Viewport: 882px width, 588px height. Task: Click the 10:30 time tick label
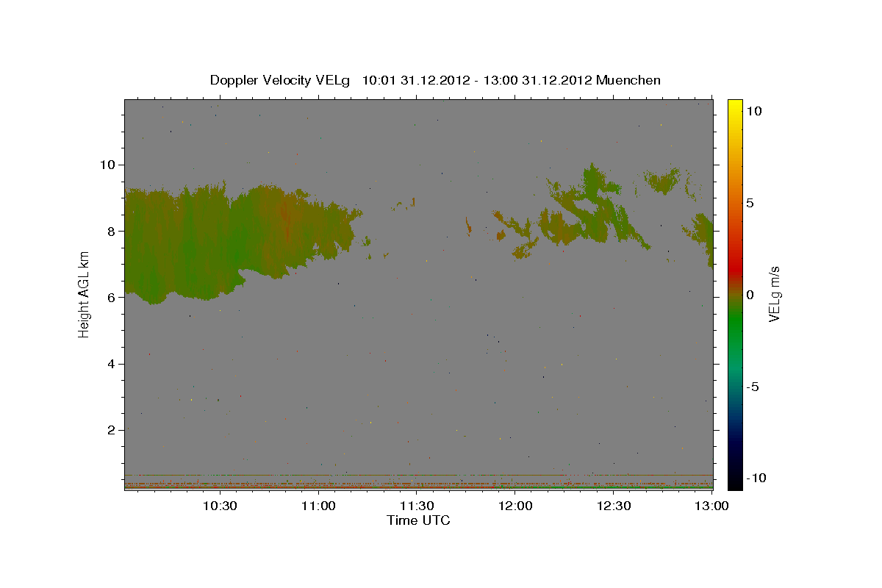point(219,506)
